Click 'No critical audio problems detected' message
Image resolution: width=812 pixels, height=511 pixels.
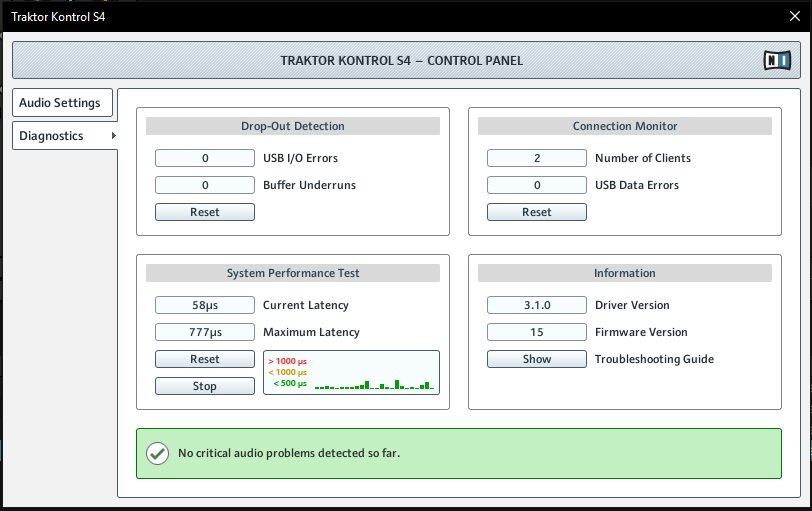[x=289, y=453]
